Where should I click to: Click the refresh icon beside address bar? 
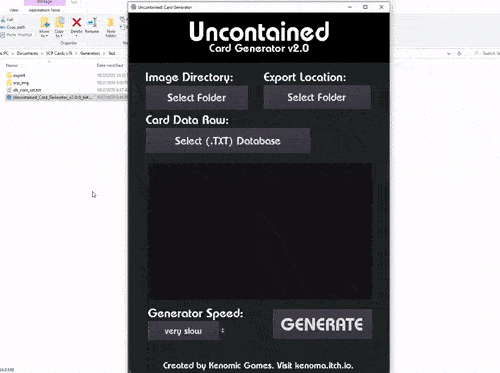459,53
